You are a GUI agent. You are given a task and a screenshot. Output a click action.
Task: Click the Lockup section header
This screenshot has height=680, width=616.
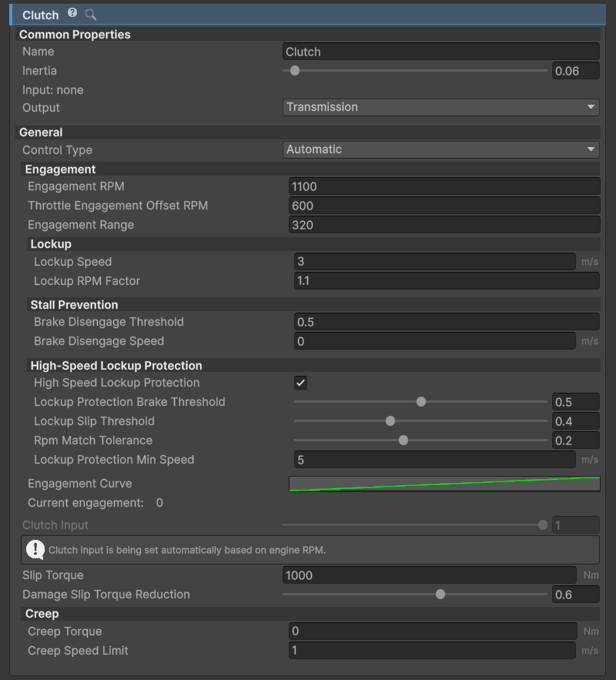[x=313, y=244]
